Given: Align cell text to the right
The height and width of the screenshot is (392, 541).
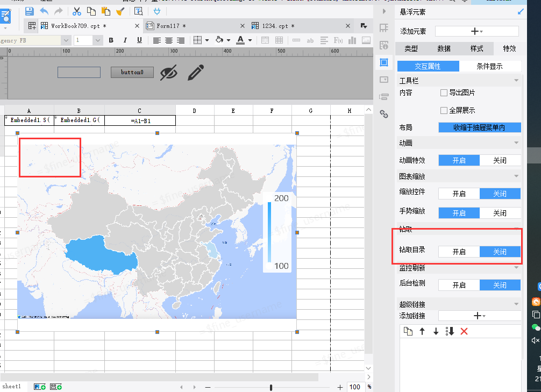Looking at the screenshot, I should coord(181,40).
